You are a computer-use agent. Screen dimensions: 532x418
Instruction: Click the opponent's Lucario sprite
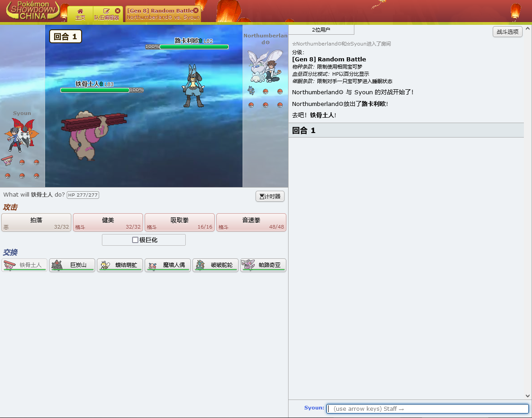[193, 86]
